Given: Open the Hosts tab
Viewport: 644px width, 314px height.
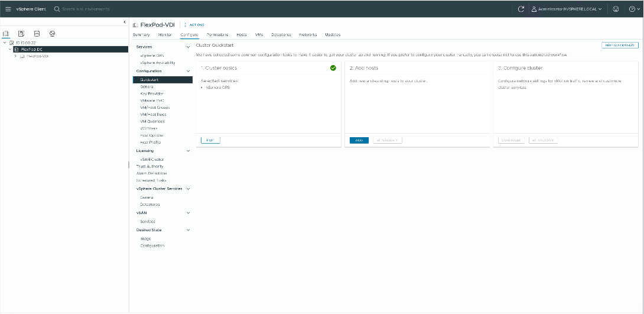Looking at the screenshot, I should (242, 34).
